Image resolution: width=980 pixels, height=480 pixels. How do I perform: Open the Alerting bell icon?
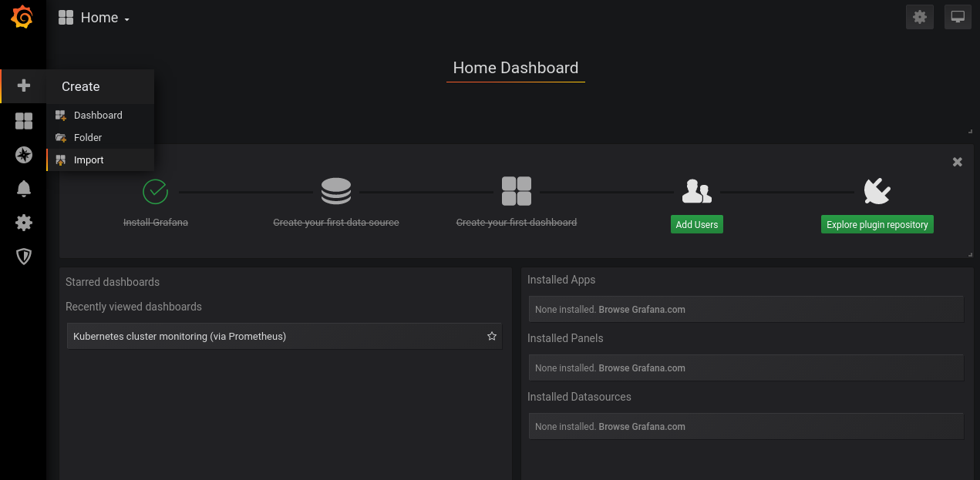pos(24,189)
